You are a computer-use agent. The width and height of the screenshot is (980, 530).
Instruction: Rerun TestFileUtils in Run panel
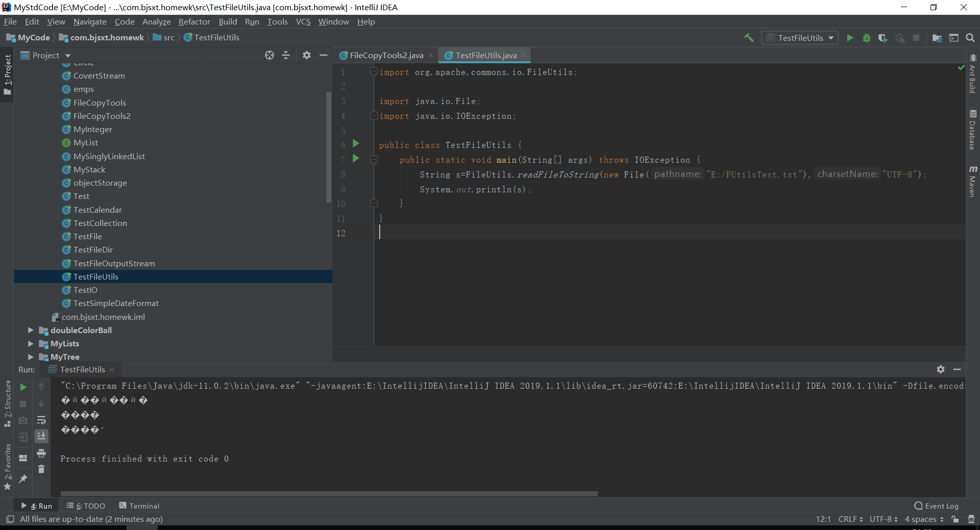point(23,387)
